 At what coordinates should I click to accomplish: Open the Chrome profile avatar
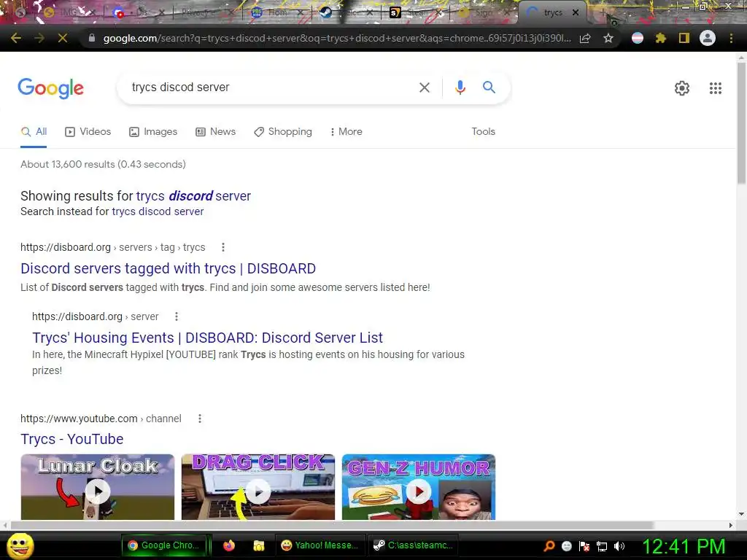708,38
